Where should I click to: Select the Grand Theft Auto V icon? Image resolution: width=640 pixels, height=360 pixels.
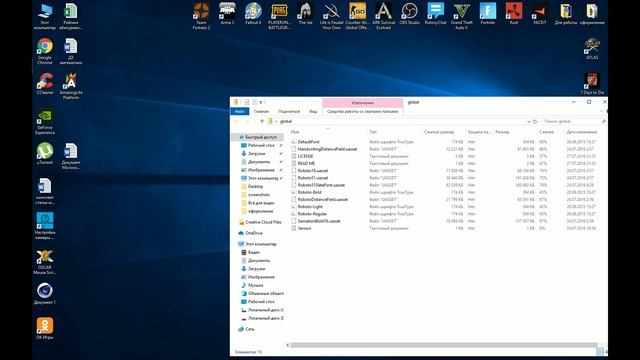point(462,16)
